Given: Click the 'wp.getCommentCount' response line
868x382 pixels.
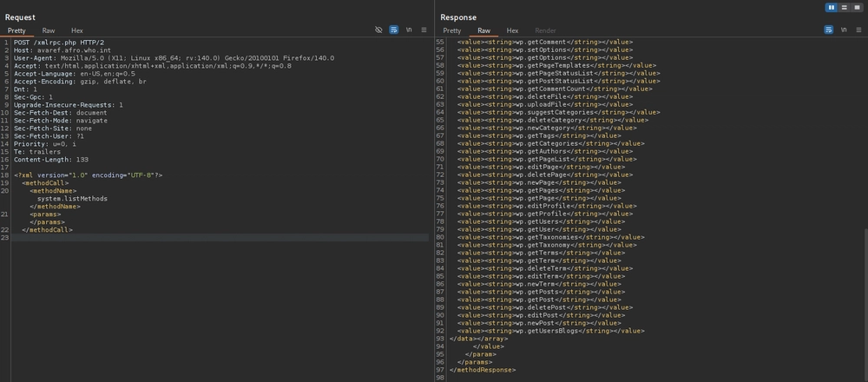Looking at the screenshot, I should (x=555, y=89).
